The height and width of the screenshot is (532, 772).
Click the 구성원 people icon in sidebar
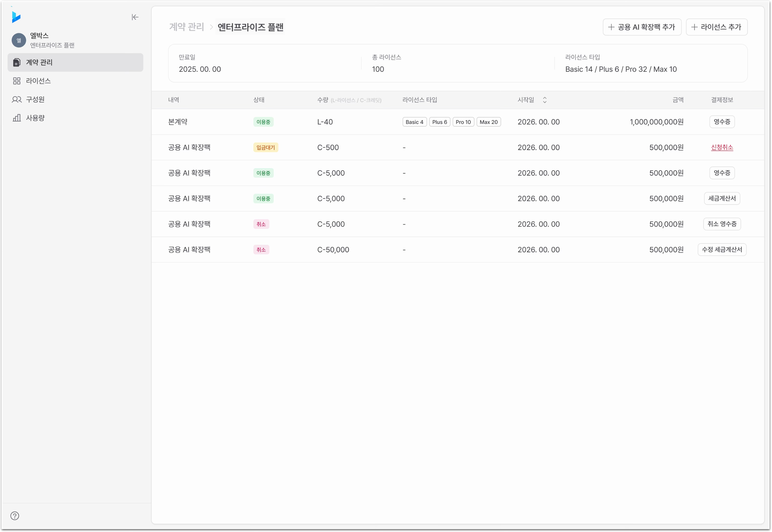coord(17,99)
